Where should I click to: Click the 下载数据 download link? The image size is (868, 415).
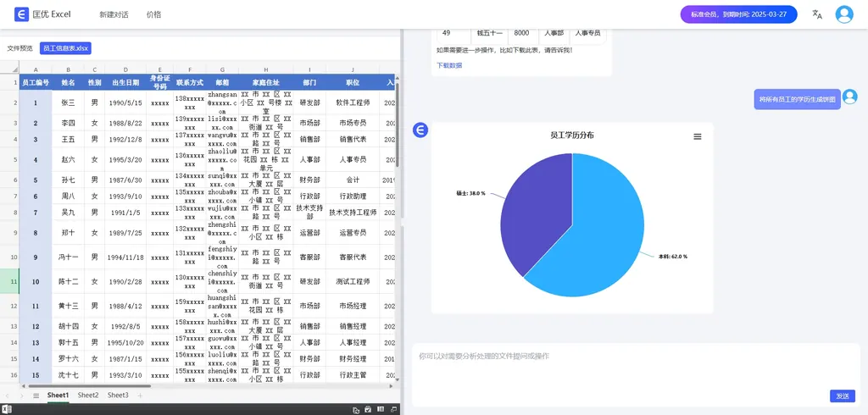[449, 65]
